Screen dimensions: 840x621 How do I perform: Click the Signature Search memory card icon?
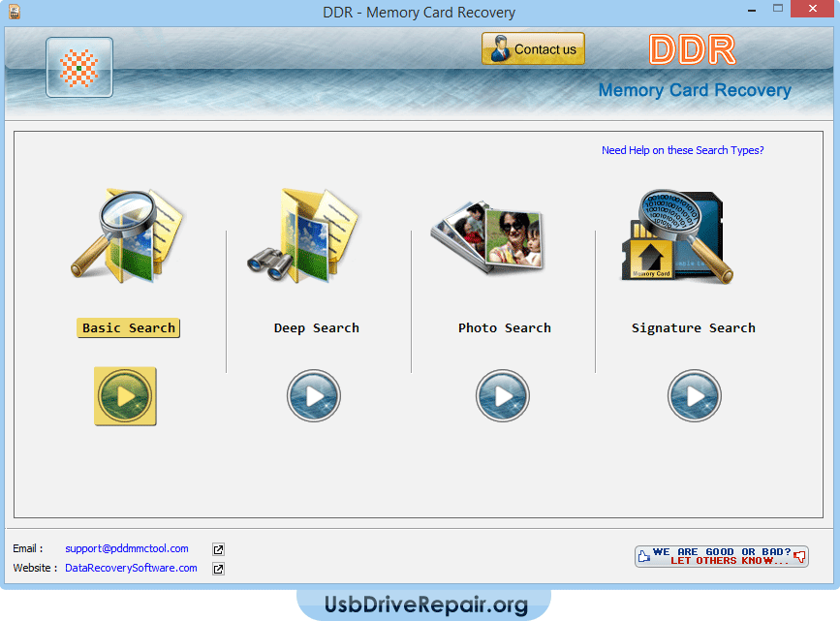pos(677,236)
